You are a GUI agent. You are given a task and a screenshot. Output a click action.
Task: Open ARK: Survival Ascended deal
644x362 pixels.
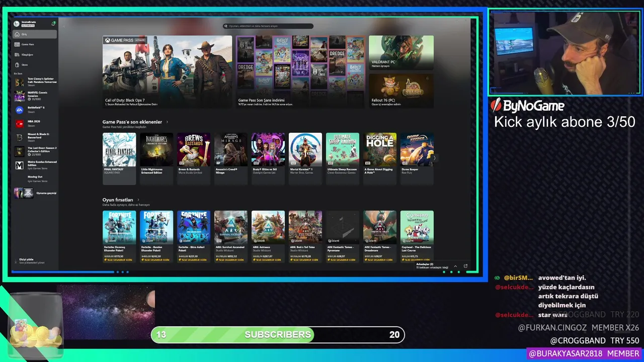pyautogui.click(x=231, y=236)
